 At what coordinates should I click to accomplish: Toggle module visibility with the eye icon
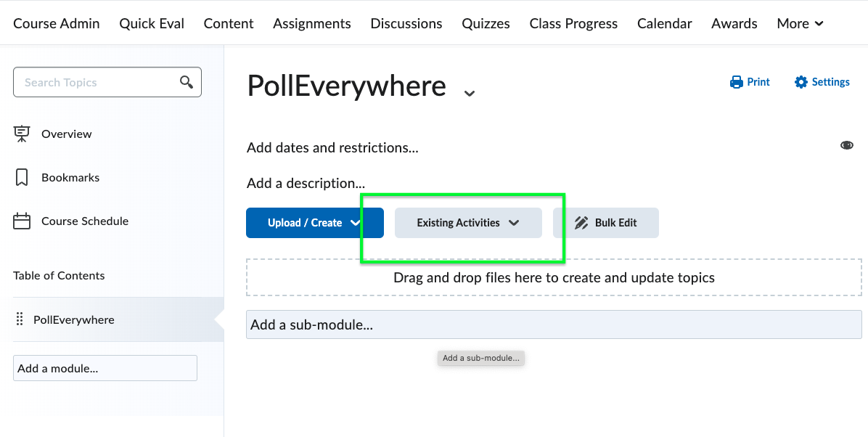point(846,145)
